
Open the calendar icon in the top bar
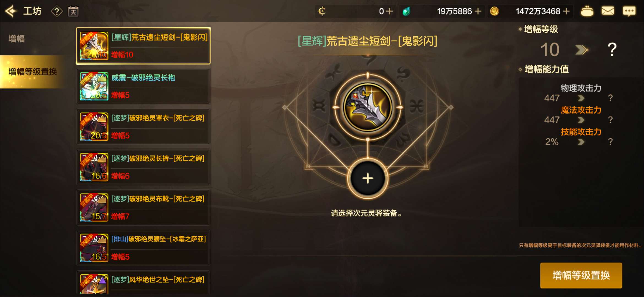73,11
